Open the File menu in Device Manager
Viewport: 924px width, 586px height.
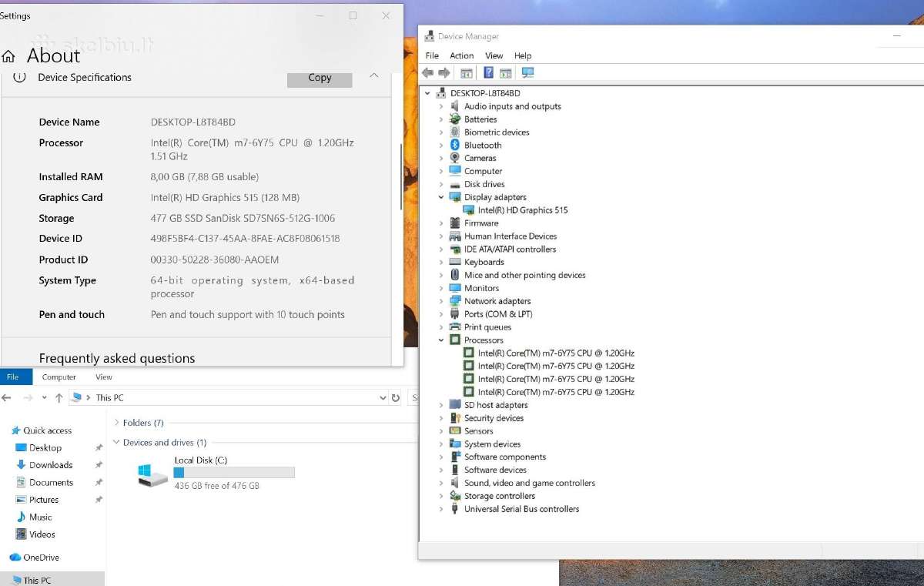point(432,55)
